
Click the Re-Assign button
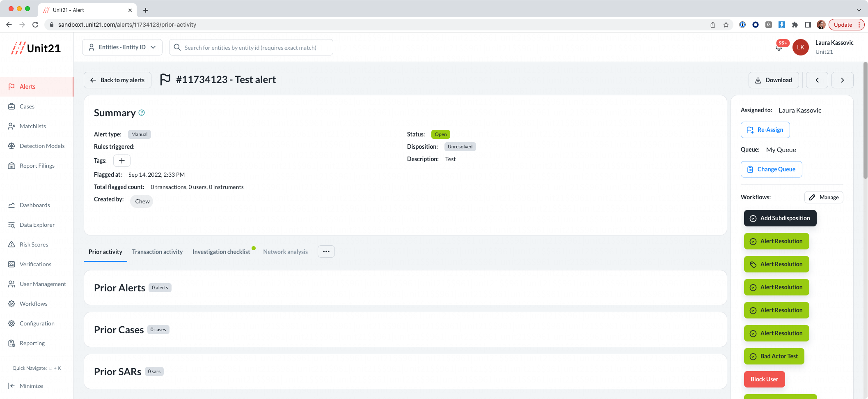pos(765,129)
